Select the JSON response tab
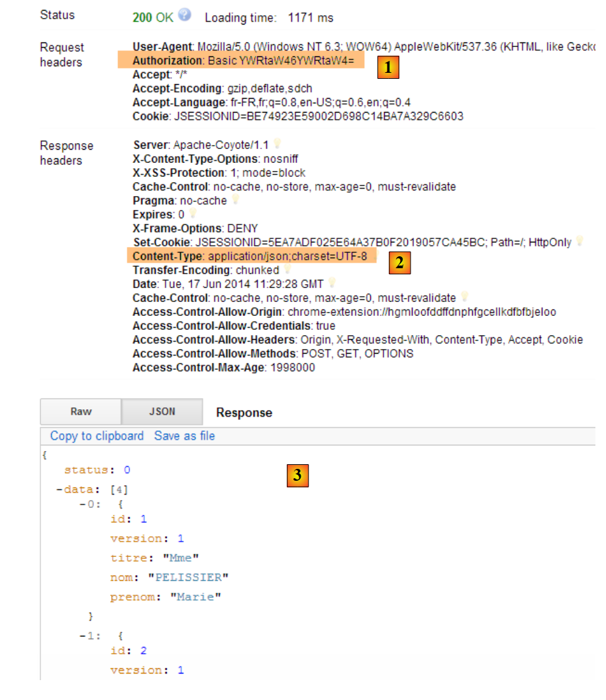Image resolution: width=606 pixels, height=700 pixels. [162, 411]
